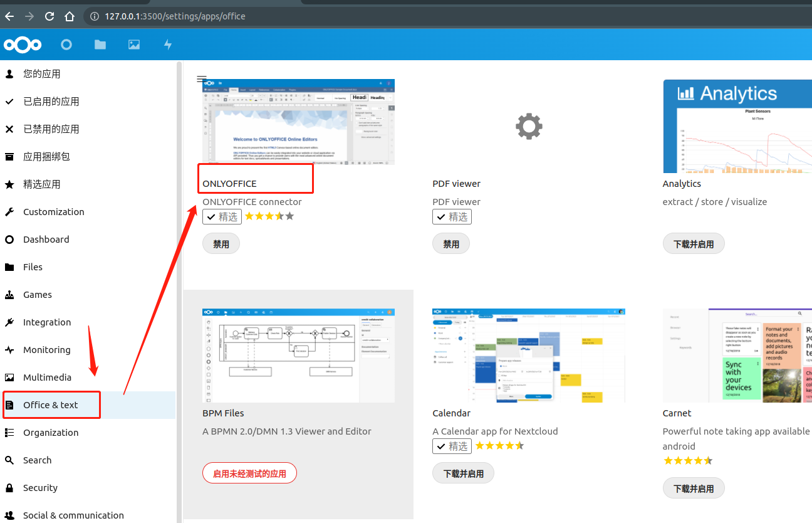
Task: Click the 精选 badge under Calendar
Action: pyautogui.click(x=452, y=446)
